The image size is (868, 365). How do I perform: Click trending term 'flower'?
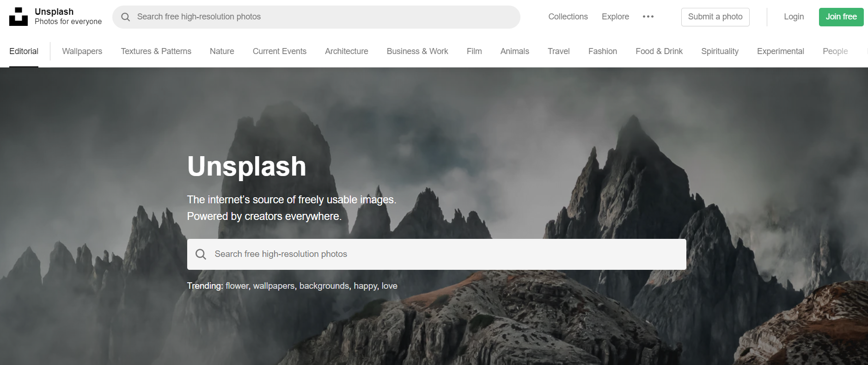(237, 286)
